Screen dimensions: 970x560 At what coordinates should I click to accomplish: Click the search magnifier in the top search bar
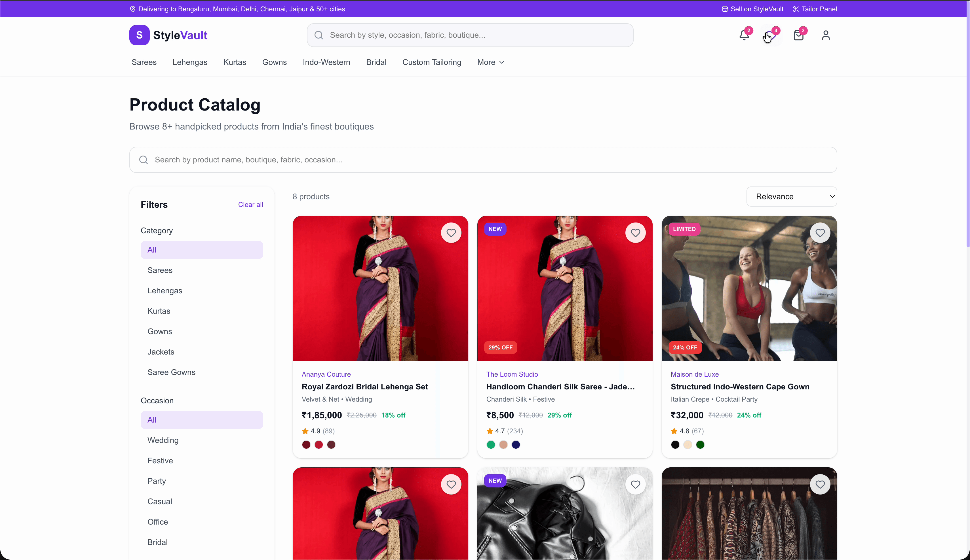point(318,35)
